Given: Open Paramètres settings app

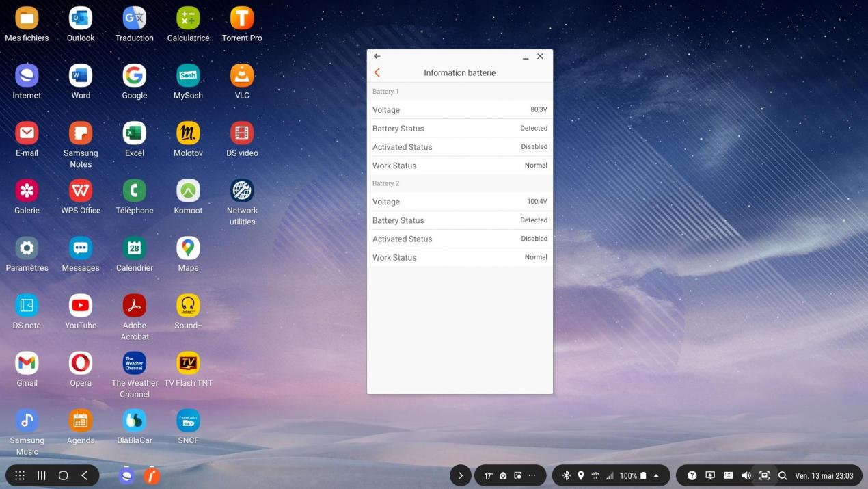Looking at the screenshot, I should tap(27, 248).
